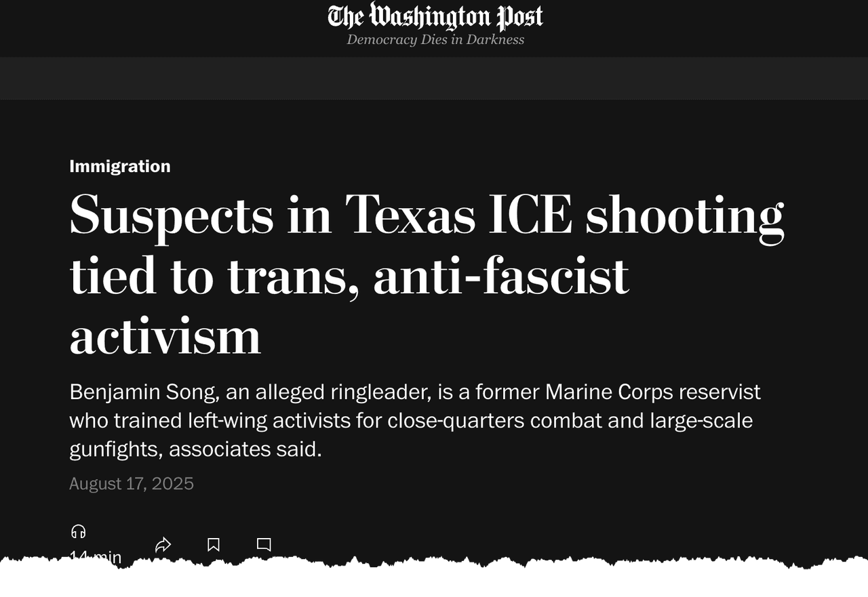Click "anti-fascist" in the headline
Image resolution: width=868 pixels, height=597 pixels.
[x=501, y=275]
